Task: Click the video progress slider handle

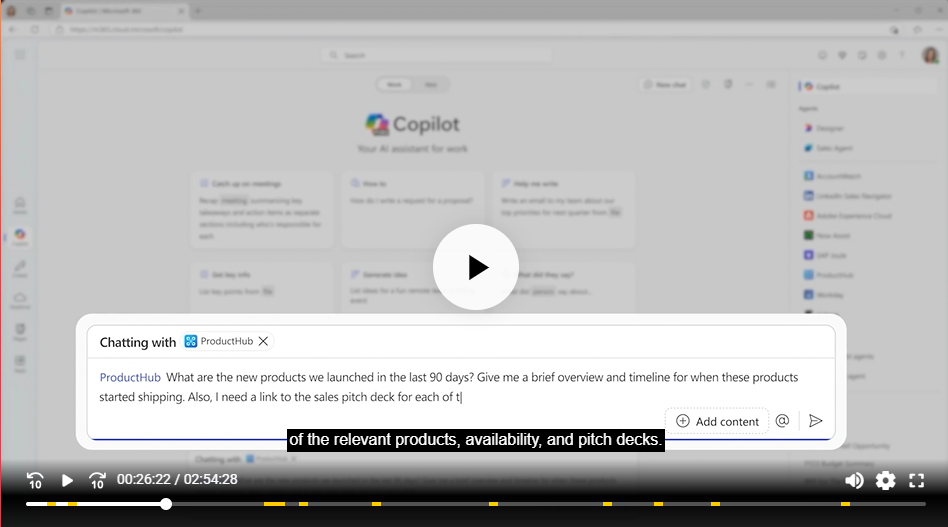Action: pos(166,504)
